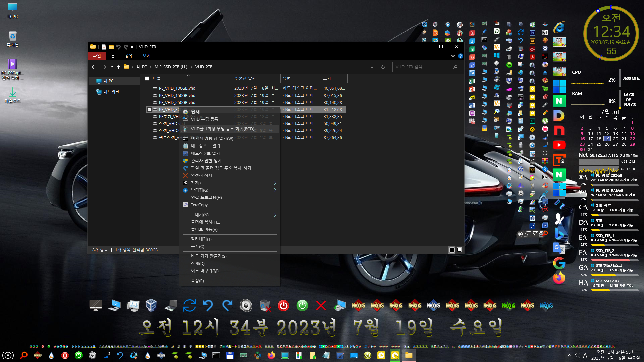This screenshot has width=644, height=362.
Task: Click the Internet Explorer icon in right dock
Action: click(x=559, y=27)
